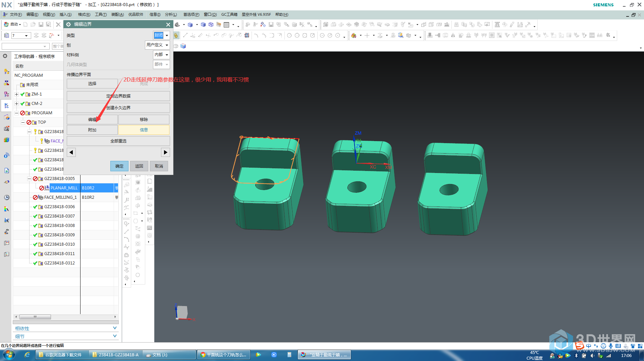The height and width of the screenshot is (361, 644).
Task: Click the delete X toolbar icon
Action: pyautogui.click(x=58, y=24)
